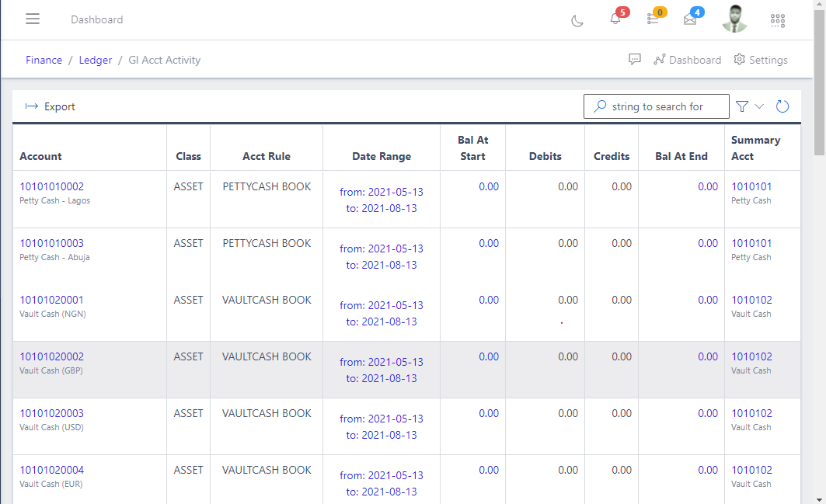The image size is (826, 504).
Task: Refresh the account activity table
Action: [782, 106]
